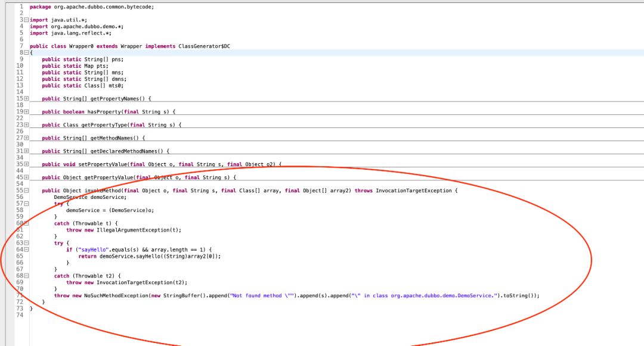Click the getPropertyNames() method signature
Screen dimensions: 644x346
coord(97,99)
